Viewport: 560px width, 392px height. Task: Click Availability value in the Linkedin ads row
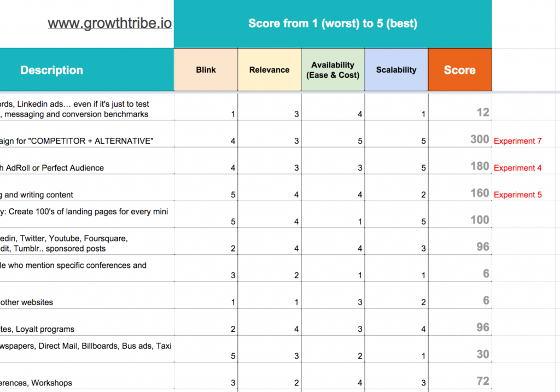click(x=333, y=107)
